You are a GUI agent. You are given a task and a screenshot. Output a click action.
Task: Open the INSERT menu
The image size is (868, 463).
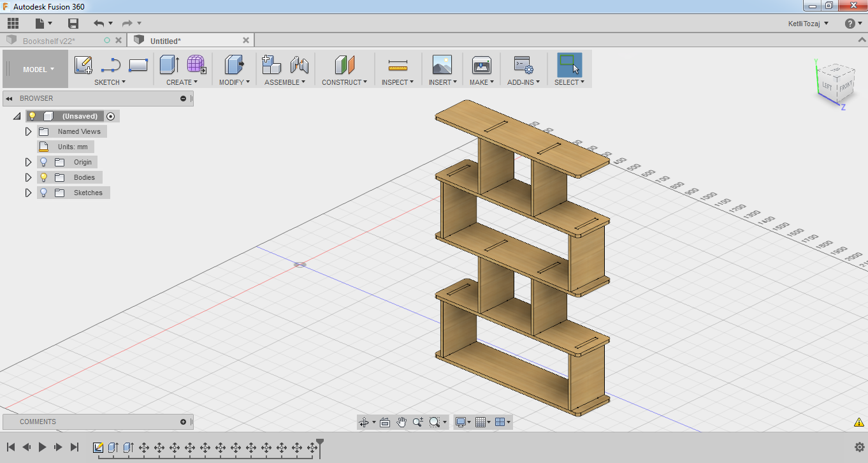[x=442, y=82]
